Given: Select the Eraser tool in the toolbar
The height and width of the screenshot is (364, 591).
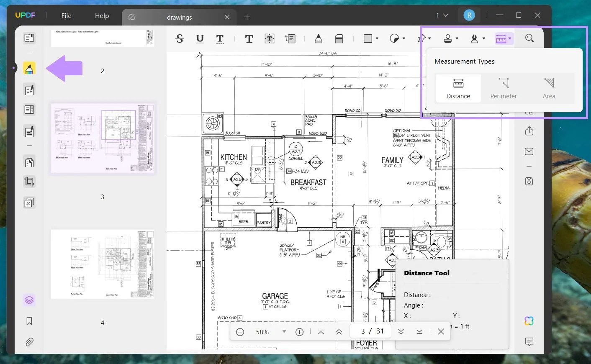Looking at the screenshot, I should [339, 38].
